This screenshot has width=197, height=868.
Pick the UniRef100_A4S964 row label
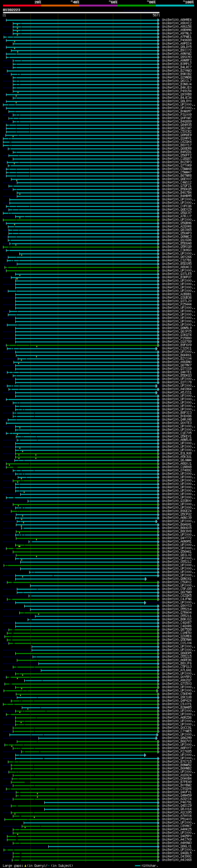(177, 389)
